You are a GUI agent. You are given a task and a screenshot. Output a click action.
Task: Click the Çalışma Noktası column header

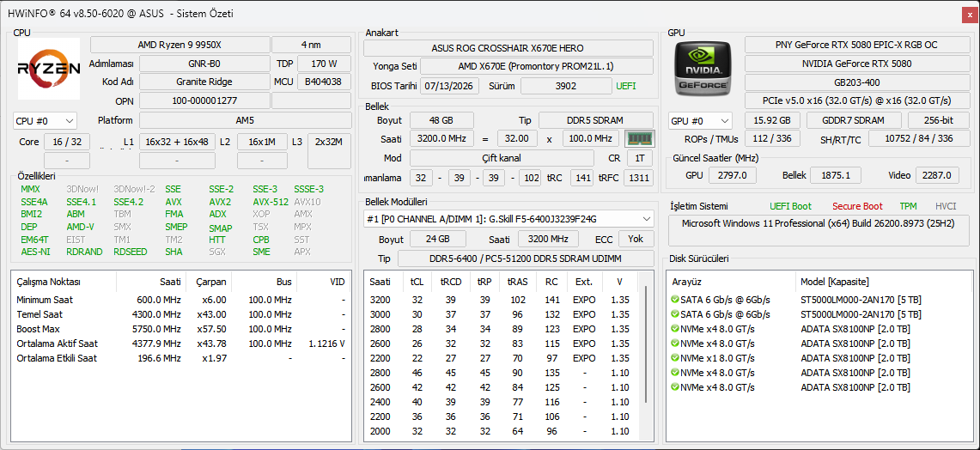tap(64, 282)
